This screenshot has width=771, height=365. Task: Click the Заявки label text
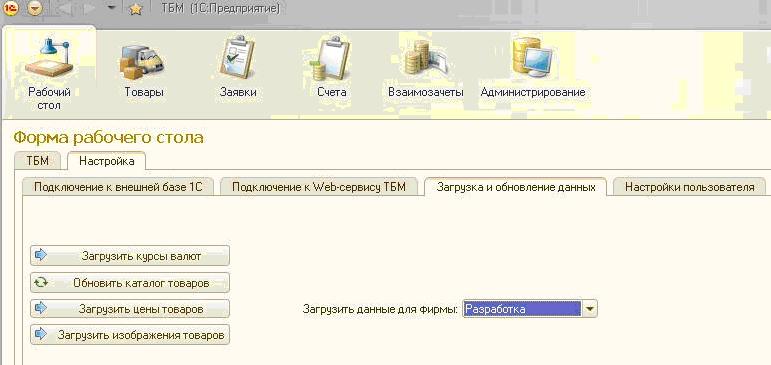point(238,92)
